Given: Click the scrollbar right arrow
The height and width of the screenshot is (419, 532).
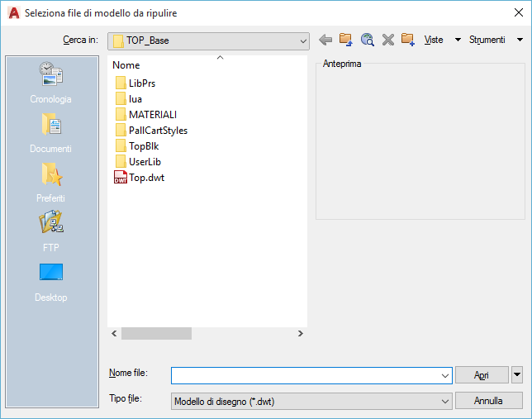Looking at the screenshot, I should tap(300, 333).
